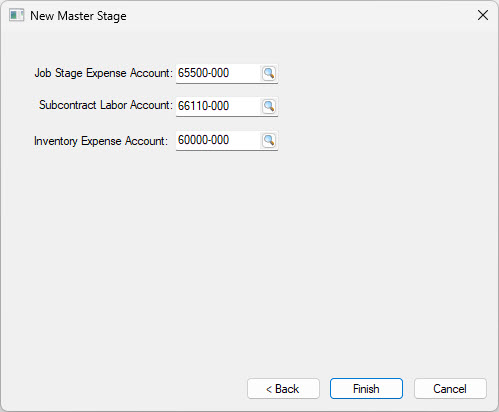This screenshot has width=499, height=412.
Task: Click the Job Stage Expense Account label
Action: tap(104, 73)
